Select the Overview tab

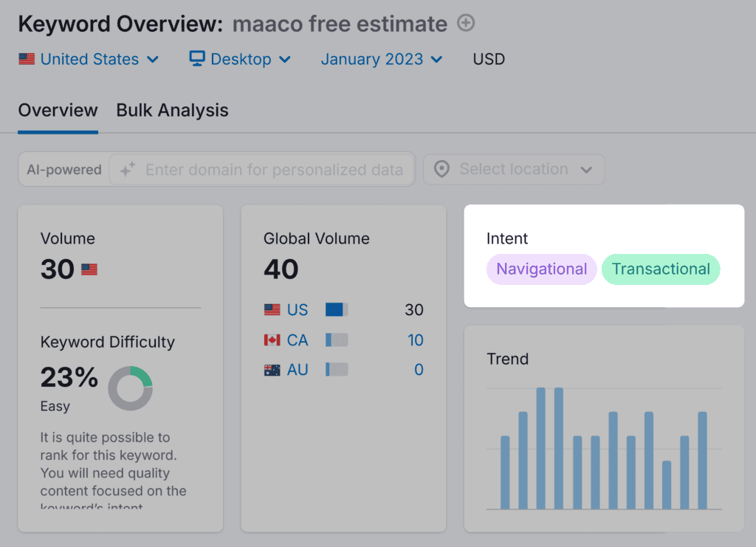(x=58, y=111)
